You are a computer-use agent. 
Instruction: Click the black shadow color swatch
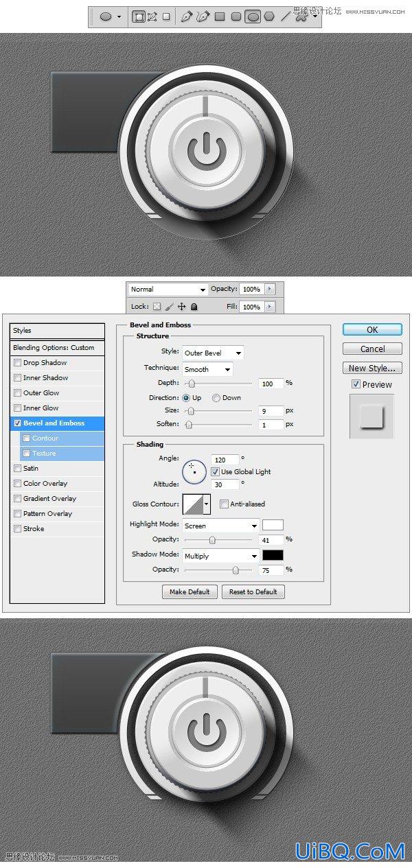pyautogui.click(x=273, y=555)
